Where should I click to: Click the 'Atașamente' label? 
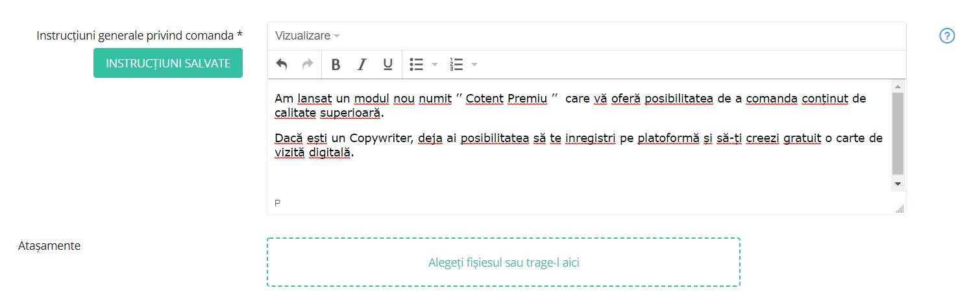[49, 246]
